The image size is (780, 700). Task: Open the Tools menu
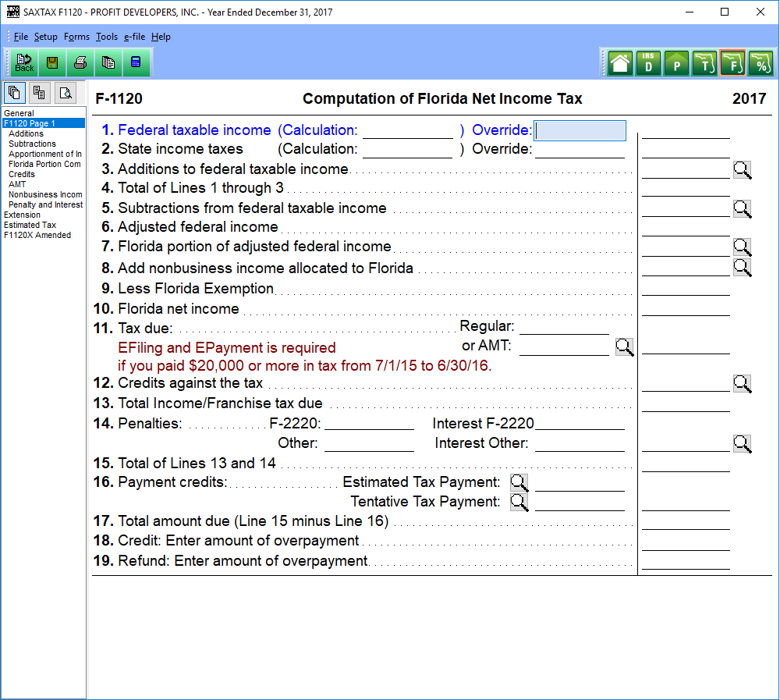click(107, 37)
